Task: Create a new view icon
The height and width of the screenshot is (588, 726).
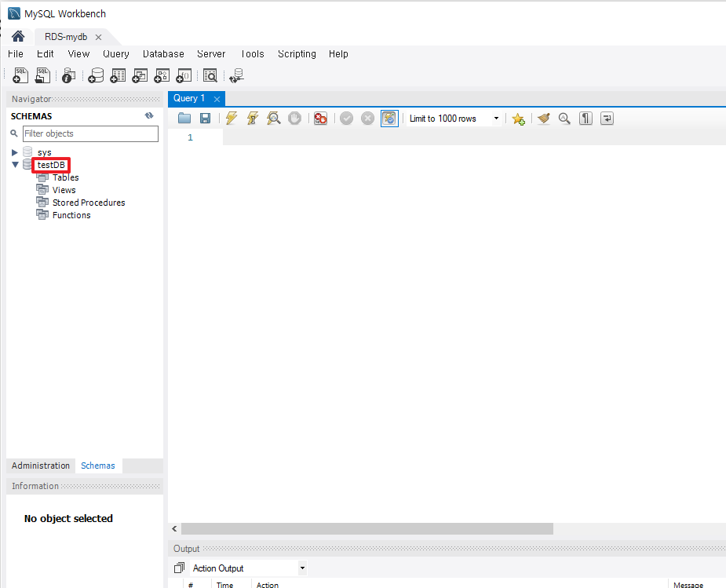Action: 140,75
